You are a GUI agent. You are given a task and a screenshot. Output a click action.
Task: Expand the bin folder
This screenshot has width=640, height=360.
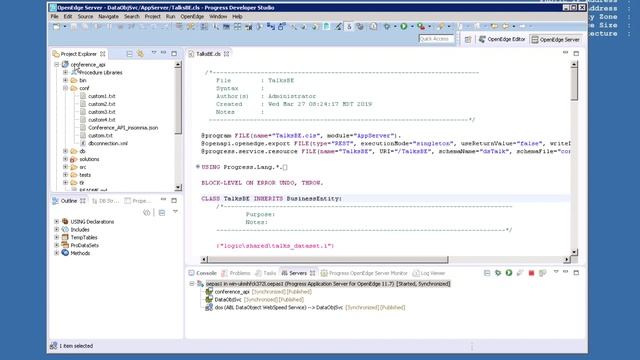(65, 80)
